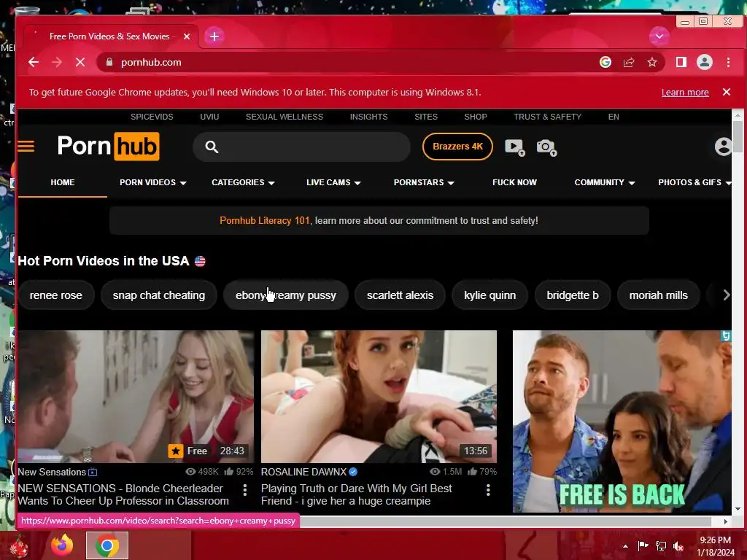Click the browser forward arrow
The image size is (747, 560).
click(57, 63)
